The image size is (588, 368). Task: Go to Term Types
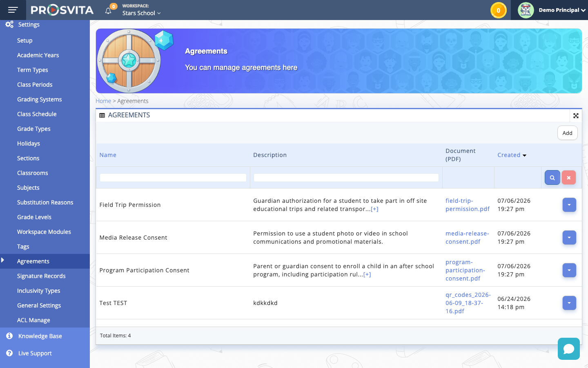(x=33, y=70)
